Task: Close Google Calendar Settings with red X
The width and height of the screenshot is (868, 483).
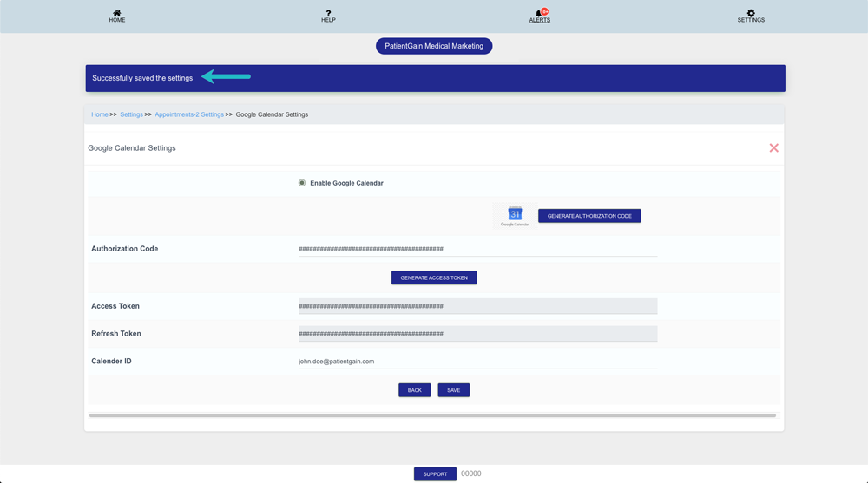Action: click(x=774, y=147)
